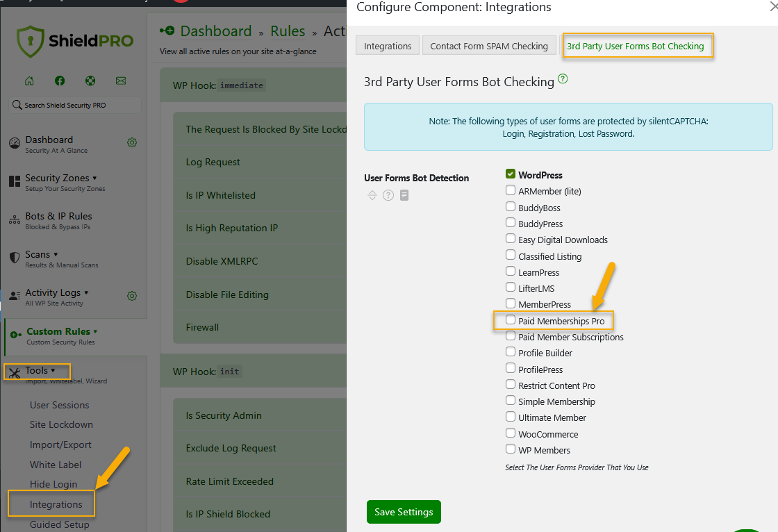This screenshot has height=532, width=778.
Task: Go to Rules breadcrumb link
Action: (288, 31)
